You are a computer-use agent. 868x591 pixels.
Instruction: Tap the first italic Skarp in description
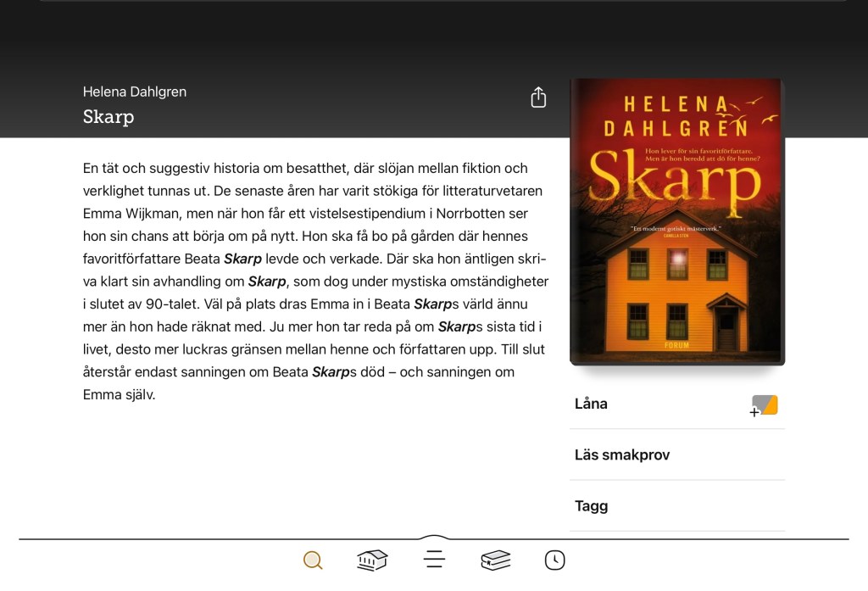point(242,259)
